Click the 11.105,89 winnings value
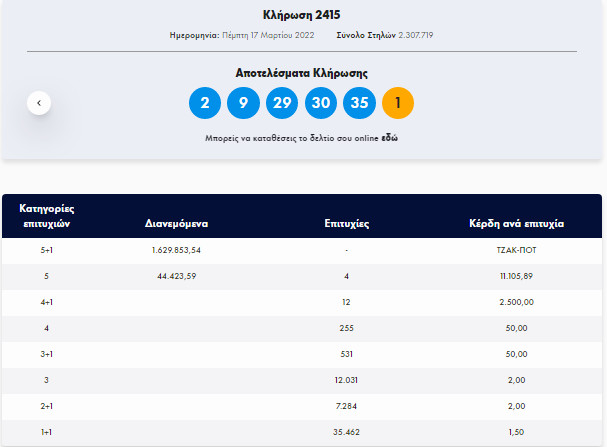Image resolution: width=607 pixels, height=447 pixels. [x=516, y=276]
